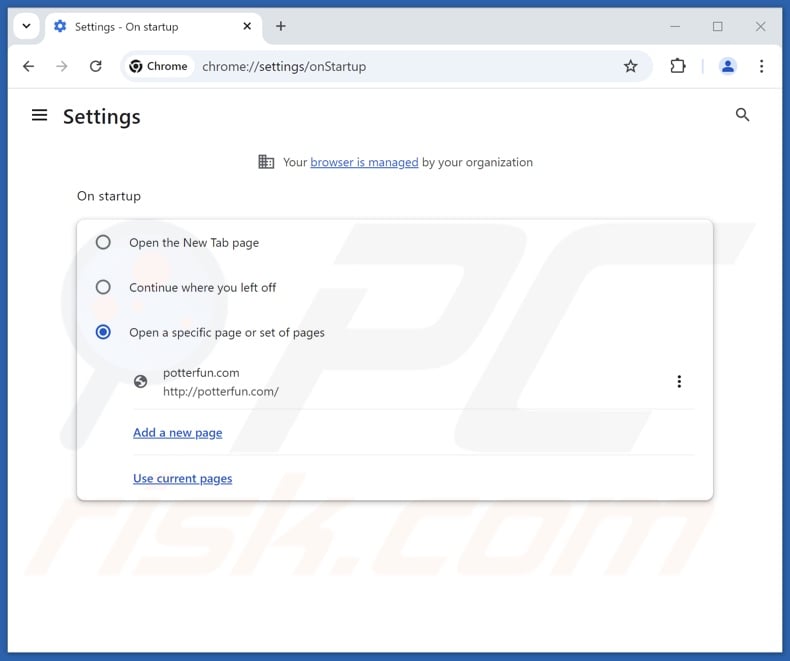Close the Chrome window
The height and width of the screenshot is (661, 790).
coord(760,26)
